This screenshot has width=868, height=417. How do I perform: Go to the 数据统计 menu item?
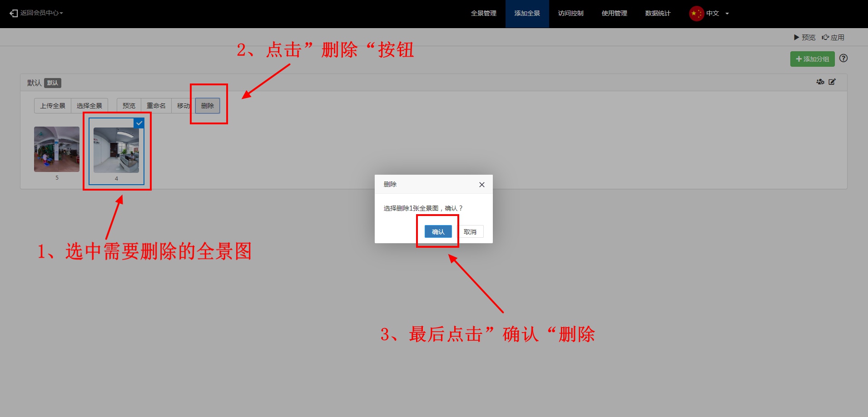coord(657,14)
